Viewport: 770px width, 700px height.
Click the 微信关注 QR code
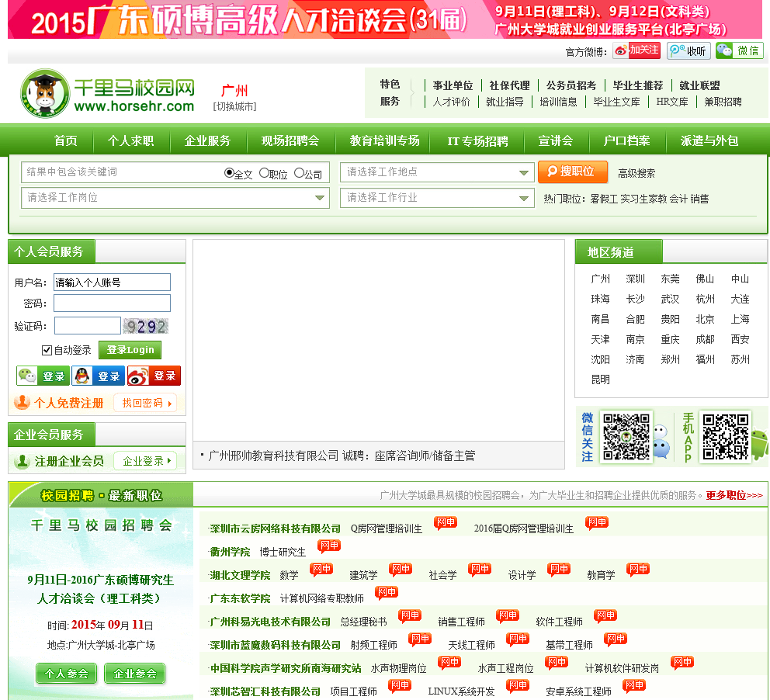626,436
